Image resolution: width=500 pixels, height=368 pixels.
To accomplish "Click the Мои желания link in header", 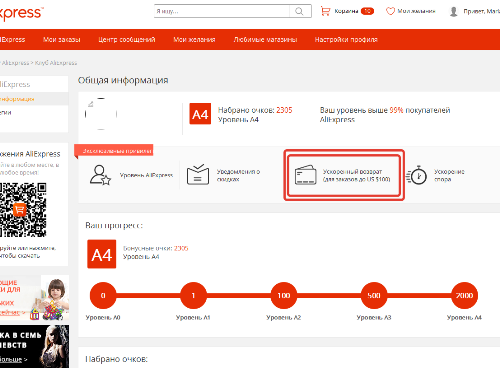I will pyautogui.click(x=417, y=11).
